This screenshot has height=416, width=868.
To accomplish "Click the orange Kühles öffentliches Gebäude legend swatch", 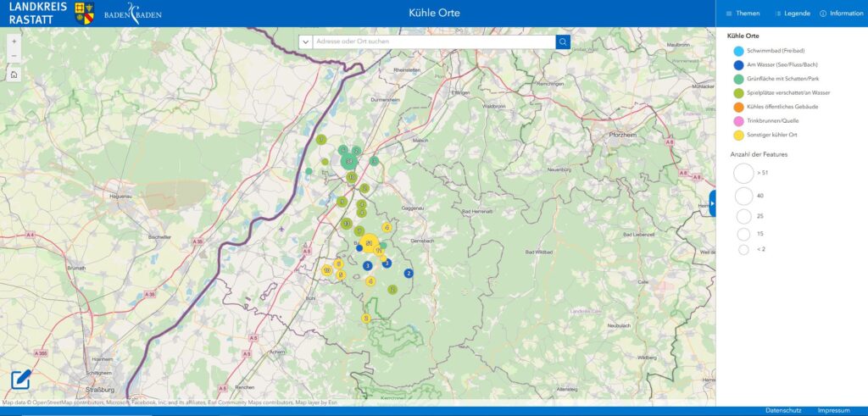I will [x=738, y=107].
